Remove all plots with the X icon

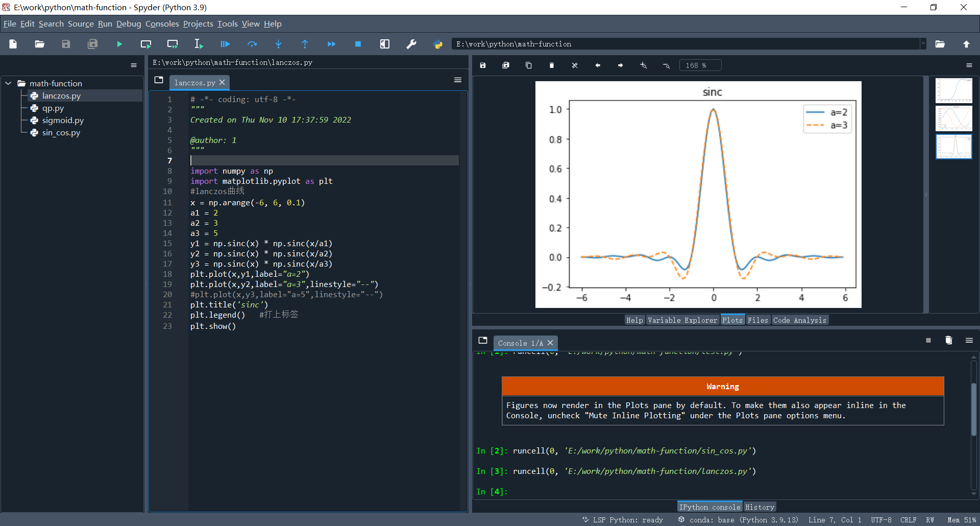pyautogui.click(x=574, y=65)
